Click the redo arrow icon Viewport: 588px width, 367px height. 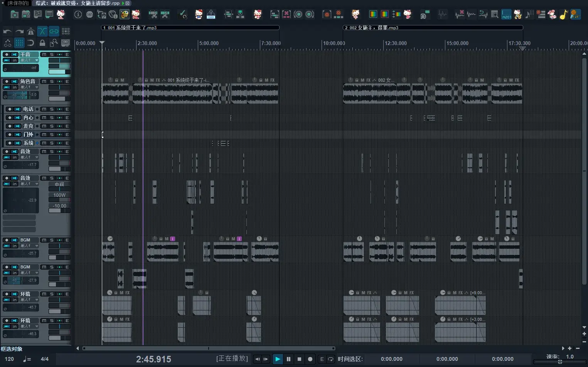[19, 32]
